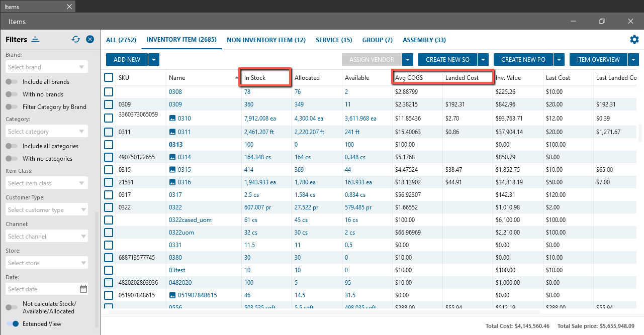
Task: Toggle the Extended View switch
Action: pyautogui.click(x=12, y=324)
